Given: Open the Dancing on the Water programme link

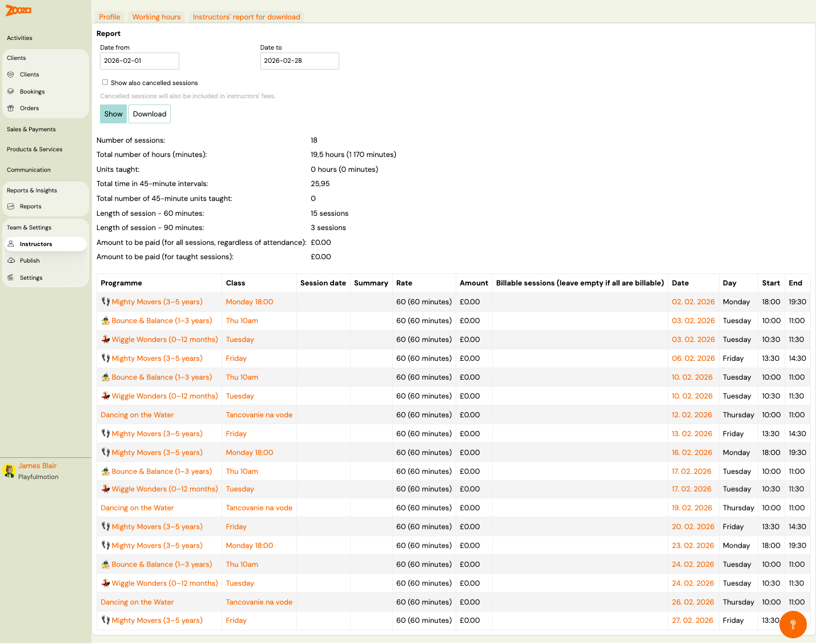Looking at the screenshot, I should coord(137,415).
